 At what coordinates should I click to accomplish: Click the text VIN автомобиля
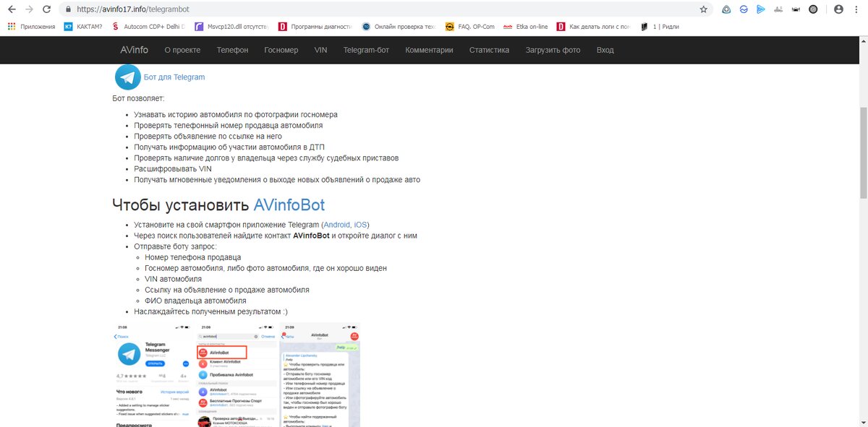(173, 279)
